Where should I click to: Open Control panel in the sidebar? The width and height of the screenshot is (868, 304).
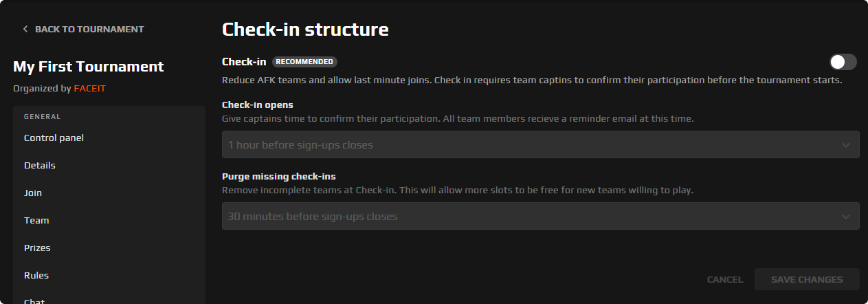(x=54, y=138)
